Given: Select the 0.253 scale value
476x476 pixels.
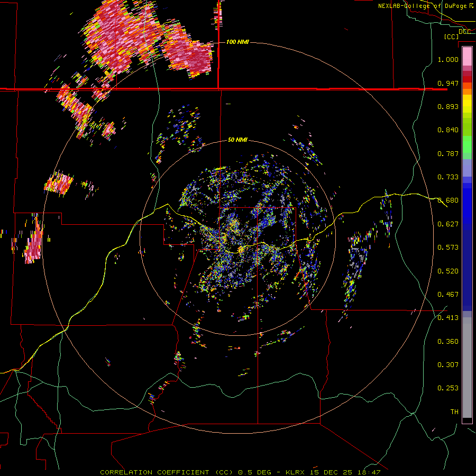Looking at the screenshot, I should click(448, 388).
